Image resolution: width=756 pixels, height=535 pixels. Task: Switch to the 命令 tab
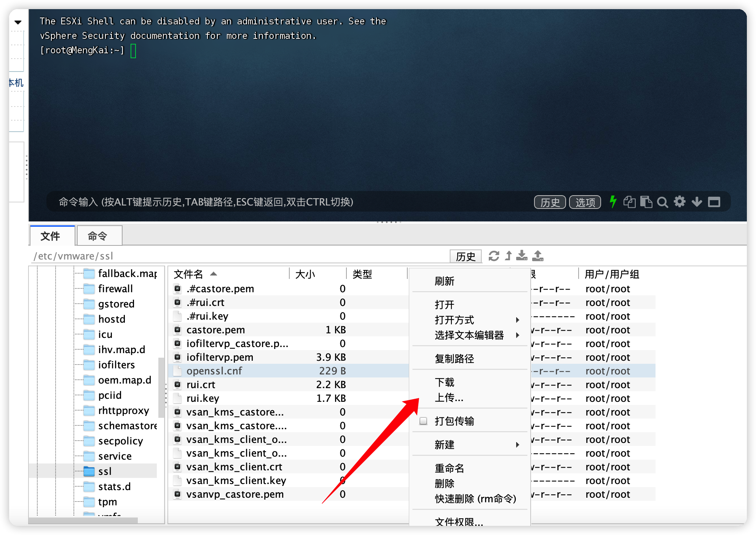(99, 236)
